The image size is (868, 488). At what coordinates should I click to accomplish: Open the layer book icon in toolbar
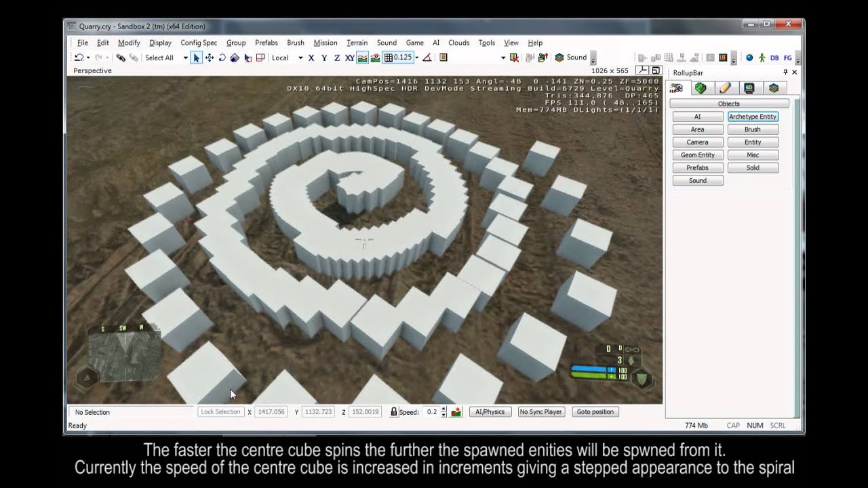point(443,58)
